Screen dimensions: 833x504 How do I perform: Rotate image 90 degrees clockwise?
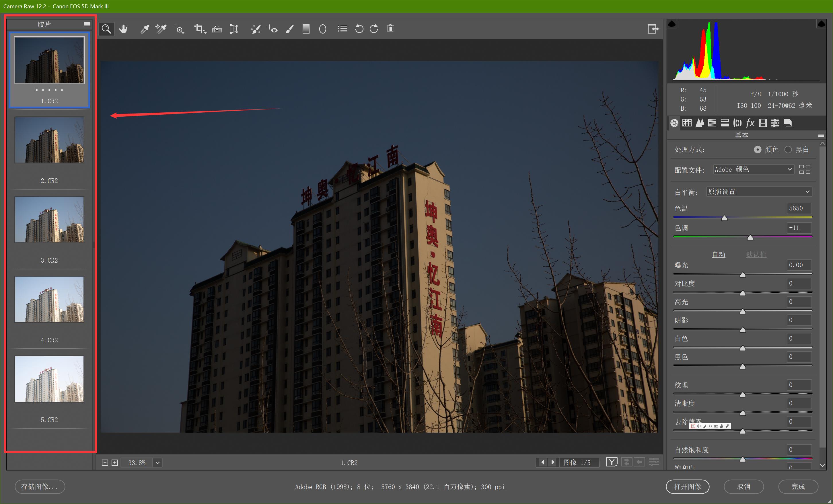coord(374,29)
